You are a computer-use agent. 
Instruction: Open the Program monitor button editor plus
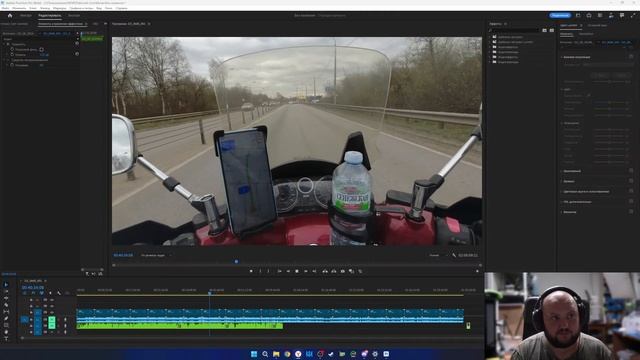click(477, 271)
